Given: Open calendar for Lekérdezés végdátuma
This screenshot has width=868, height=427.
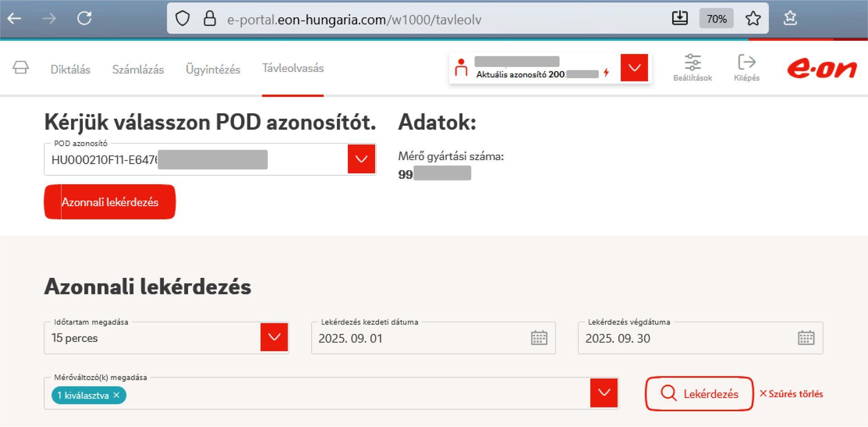Looking at the screenshot, I should [806, 338].
